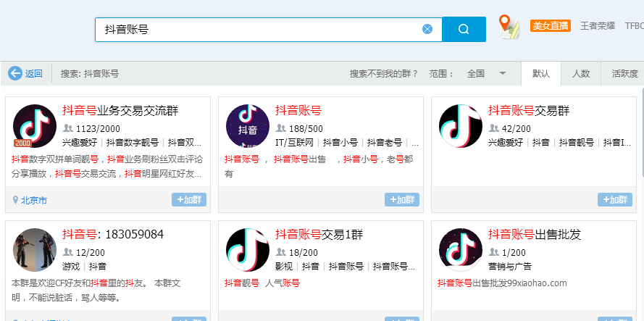This screenshot has width=644, height=321.
Task: Open group title 抖音账号出售批发
Action: (535, 234)
